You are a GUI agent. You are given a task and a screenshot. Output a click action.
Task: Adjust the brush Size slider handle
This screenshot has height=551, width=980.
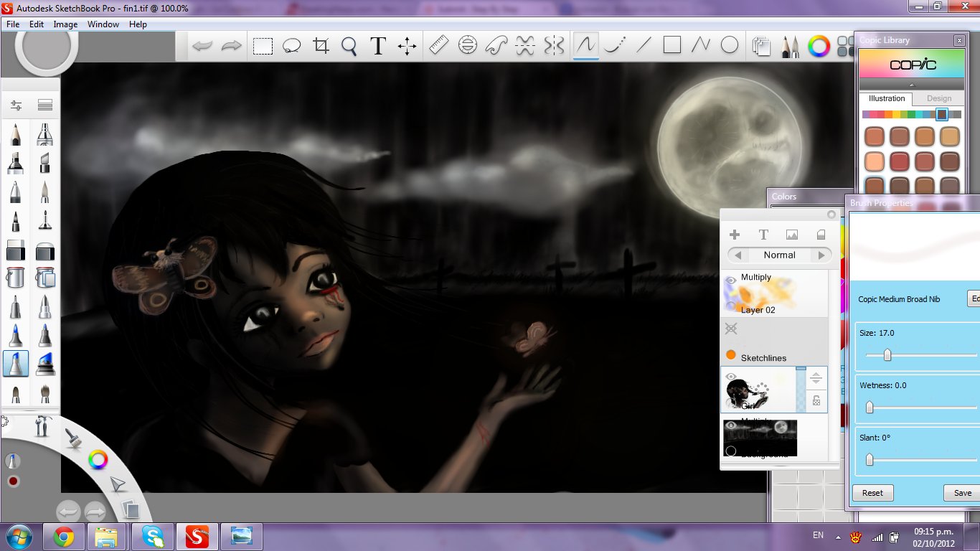pos(887,355)
